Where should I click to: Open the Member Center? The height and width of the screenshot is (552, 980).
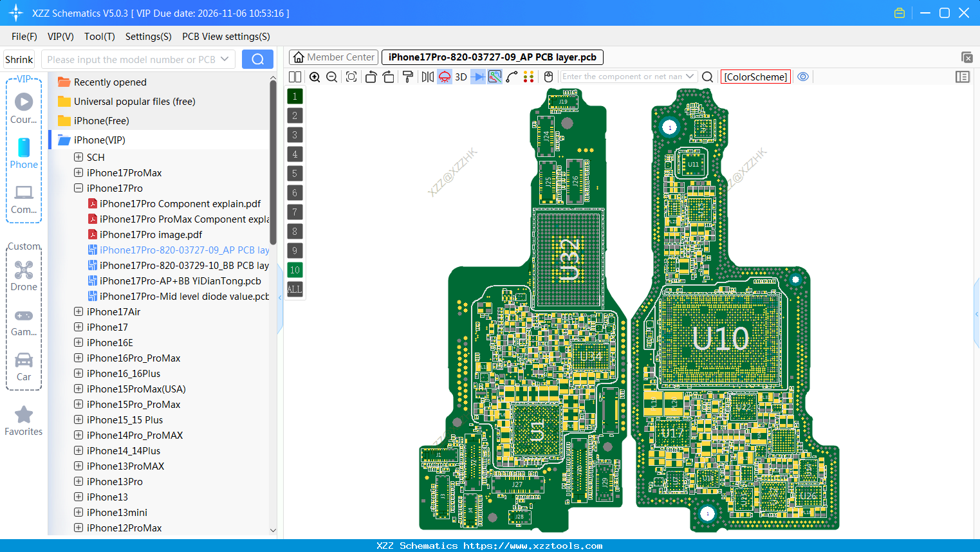tap(333, 57)
